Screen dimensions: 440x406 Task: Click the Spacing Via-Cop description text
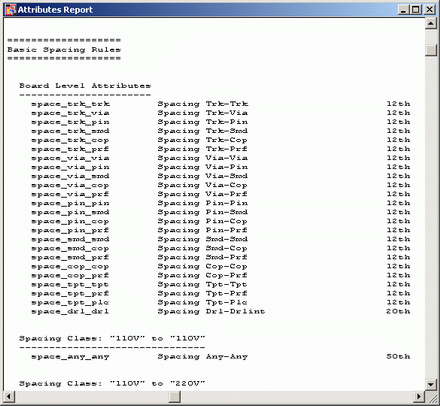(x=203, y=185)
